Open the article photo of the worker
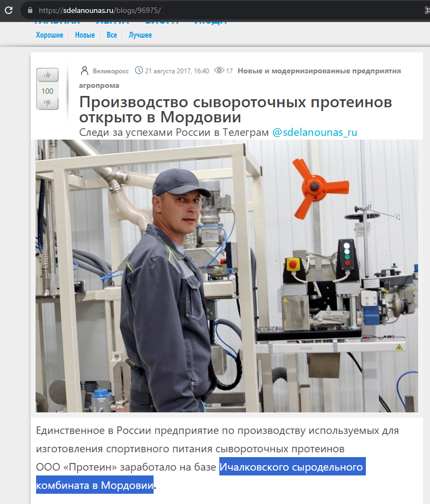The width and height of the screenshot is (430, 504). pyautogui.click(x=226, y=276)
